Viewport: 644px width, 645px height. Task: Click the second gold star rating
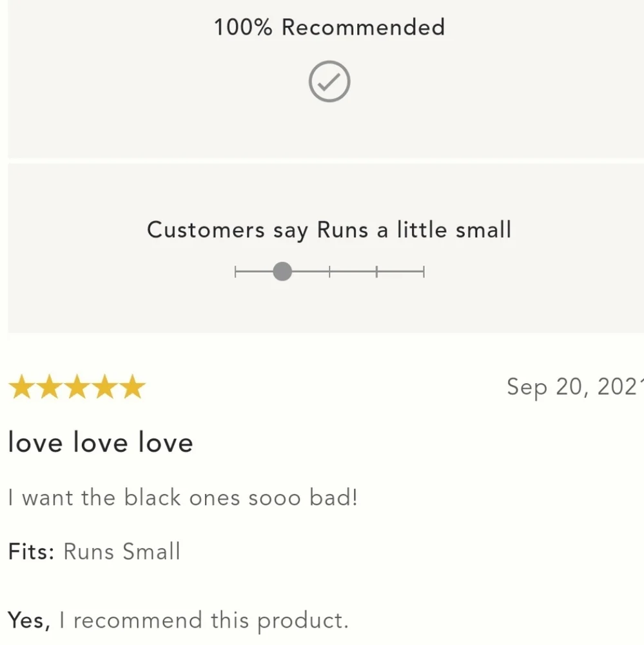[x=50, y=386]
